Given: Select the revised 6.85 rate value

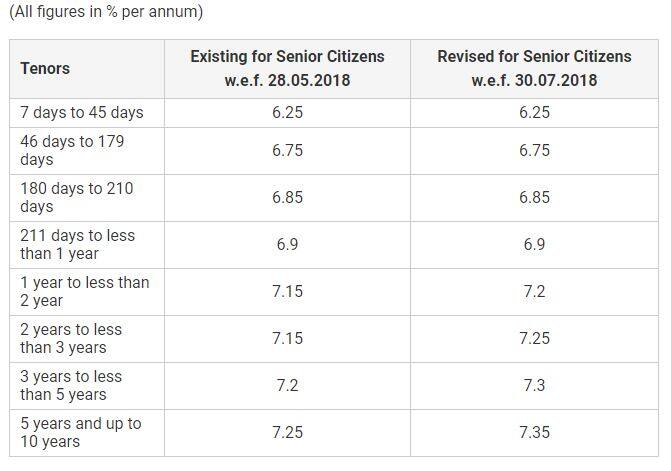Looking at the screenshot, I should (534, 197).
